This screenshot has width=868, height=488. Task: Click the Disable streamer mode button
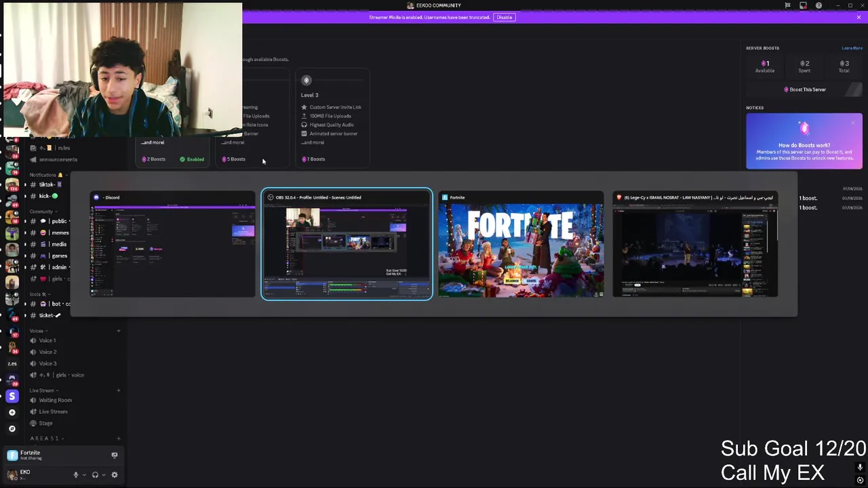tap(505, 17)
